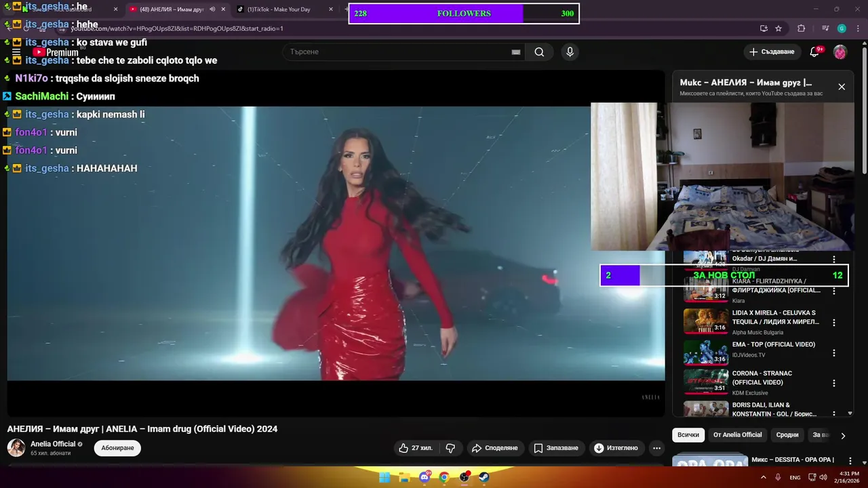Start voice search with the microphone
Screen dimensions: 868x488
pos(570,52)
